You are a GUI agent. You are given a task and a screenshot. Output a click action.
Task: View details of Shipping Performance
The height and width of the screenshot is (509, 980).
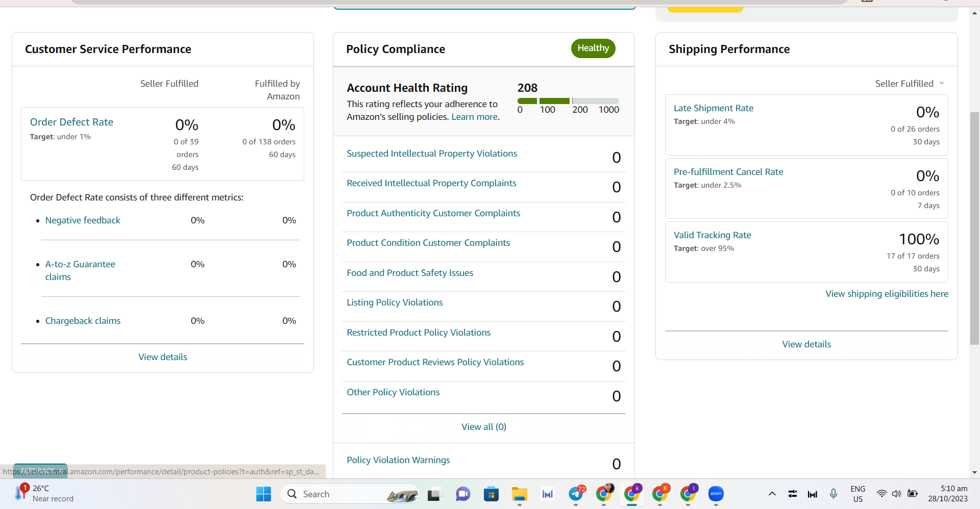pyautogui.click(x=806, y=344)
